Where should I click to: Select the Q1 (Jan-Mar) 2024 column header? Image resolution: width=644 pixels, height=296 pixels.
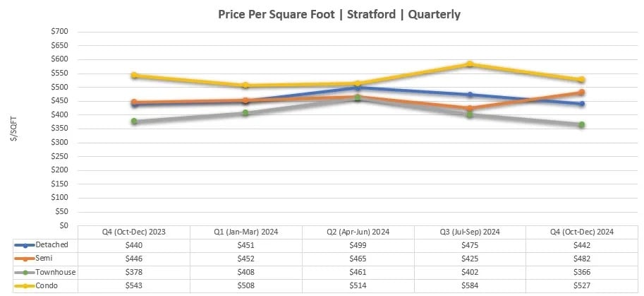point(245,232)
